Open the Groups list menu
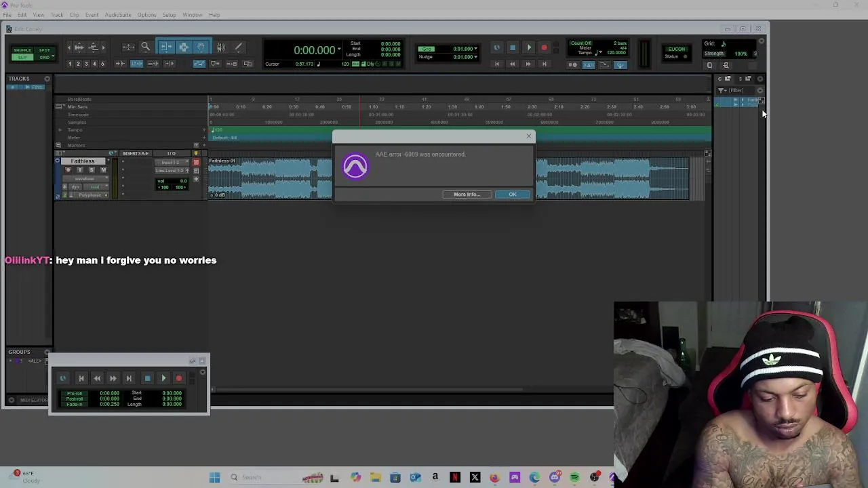The height and width of the screenshot is (488, 868). pos(47,352)
